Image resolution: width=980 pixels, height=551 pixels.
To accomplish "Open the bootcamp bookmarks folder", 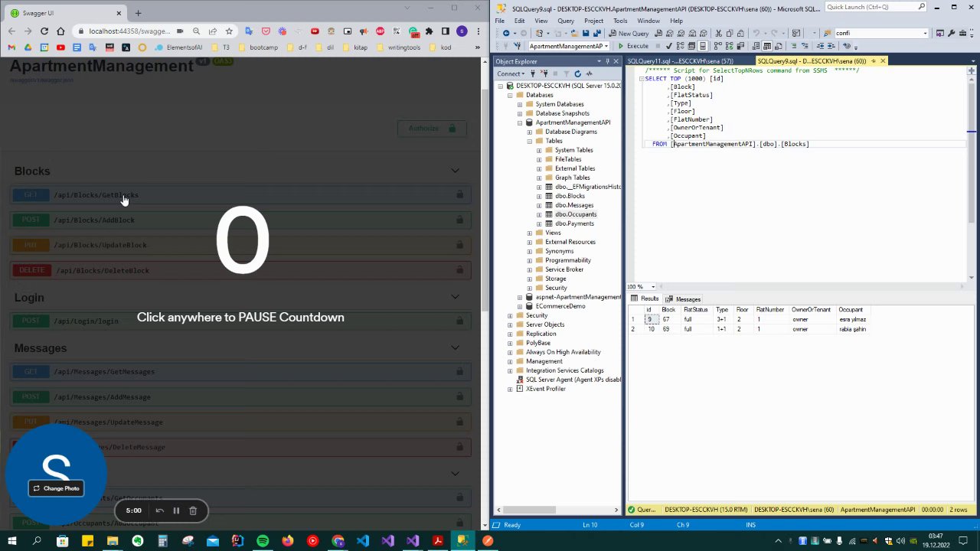I will [256, 47].
